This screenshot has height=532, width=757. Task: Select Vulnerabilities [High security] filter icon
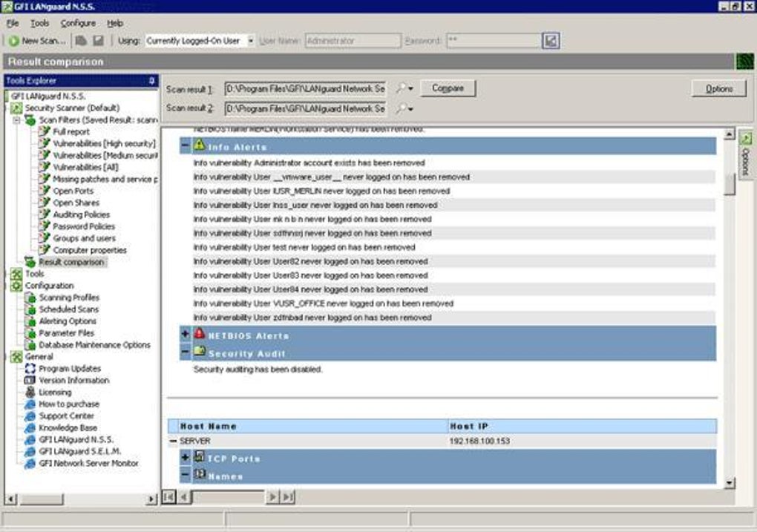(x=45, y=143)
